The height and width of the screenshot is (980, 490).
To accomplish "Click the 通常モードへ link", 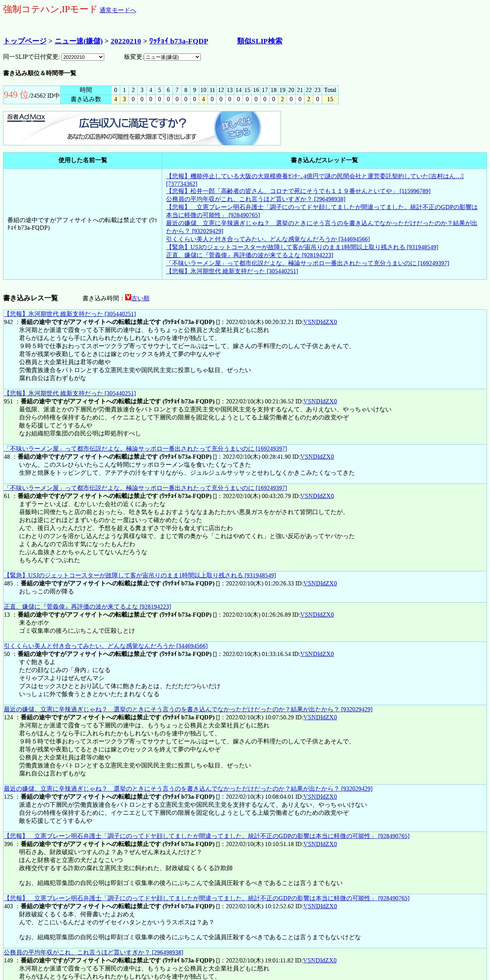I will pyautogui.click(x=118, y=10).
